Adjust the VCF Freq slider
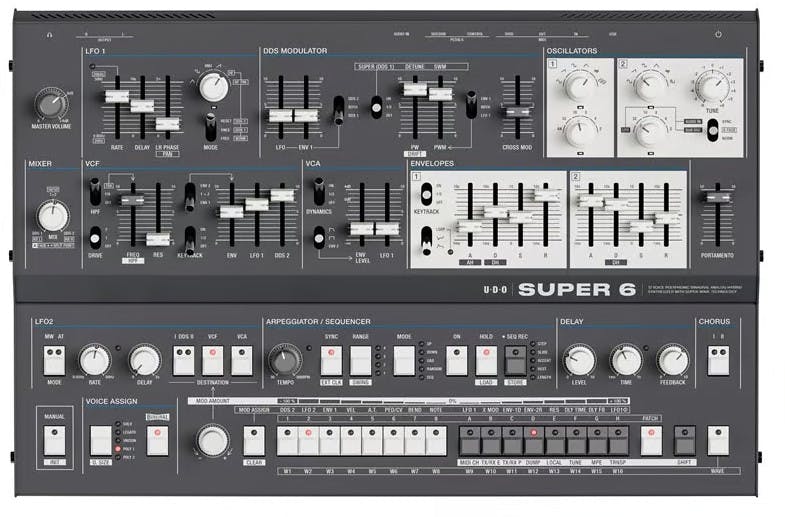The image size is (785, 517). [133, 201]
